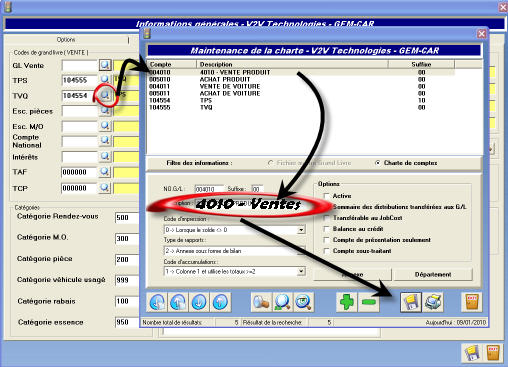Switch to the Options tab in main window
This screenshot has height=367, width=508.
tap(66, 39)
